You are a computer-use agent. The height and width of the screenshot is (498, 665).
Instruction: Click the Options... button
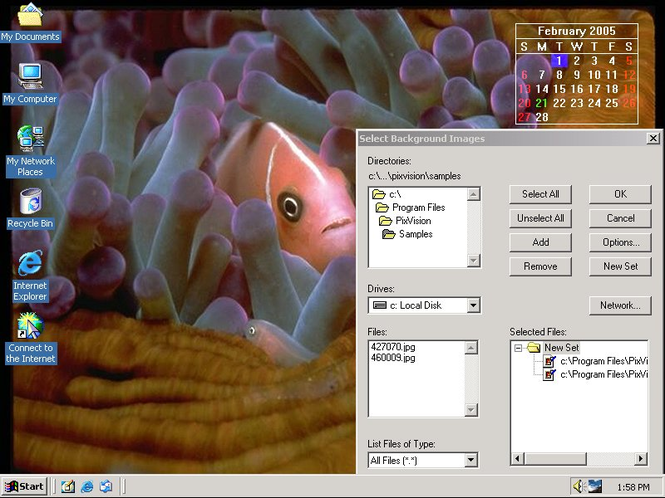click(620, 243)
